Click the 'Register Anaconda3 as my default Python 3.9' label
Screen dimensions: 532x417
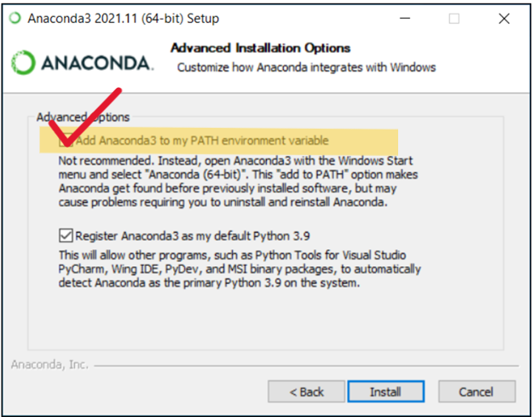click(x=193, y=236)
